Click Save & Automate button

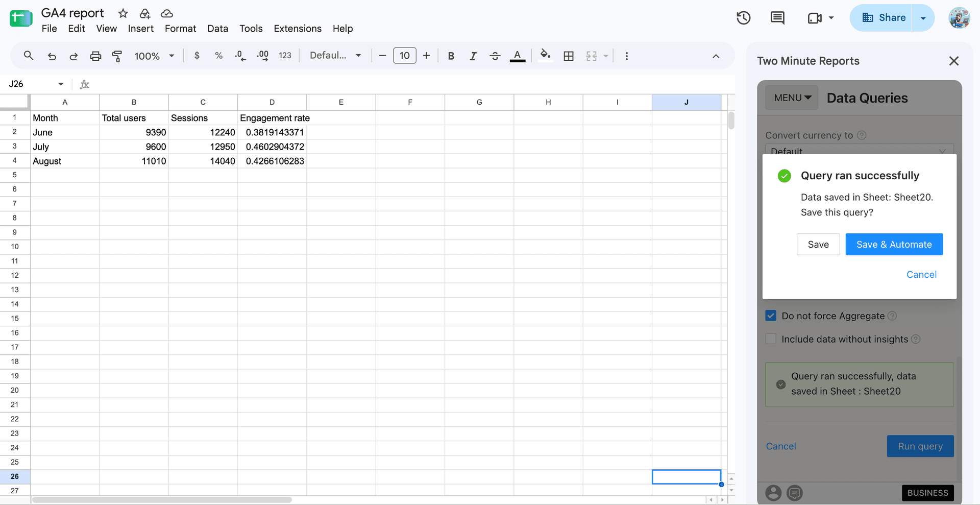click(x=894, y=244)
